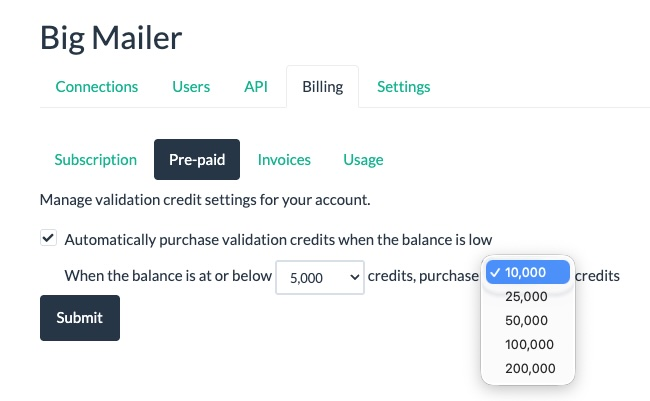Click the Submit button
The height and width of the screenshot is (401, 650).
[x=80, y=318]
